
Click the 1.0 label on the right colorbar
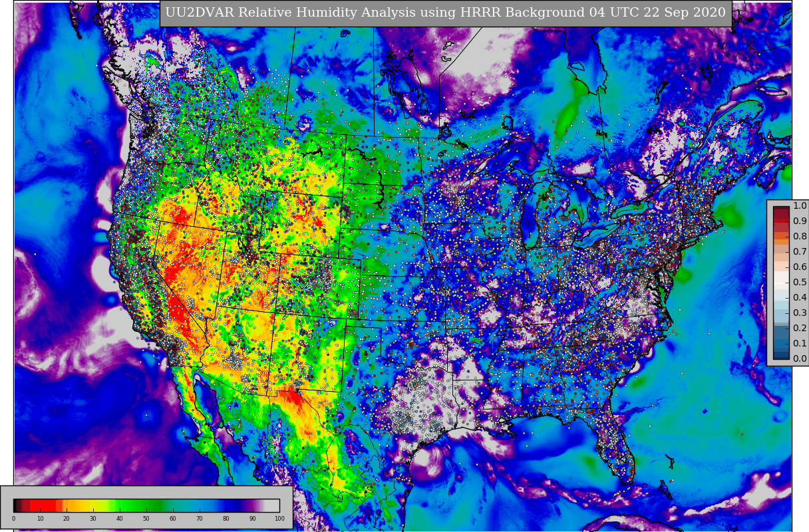pos(799,206)
